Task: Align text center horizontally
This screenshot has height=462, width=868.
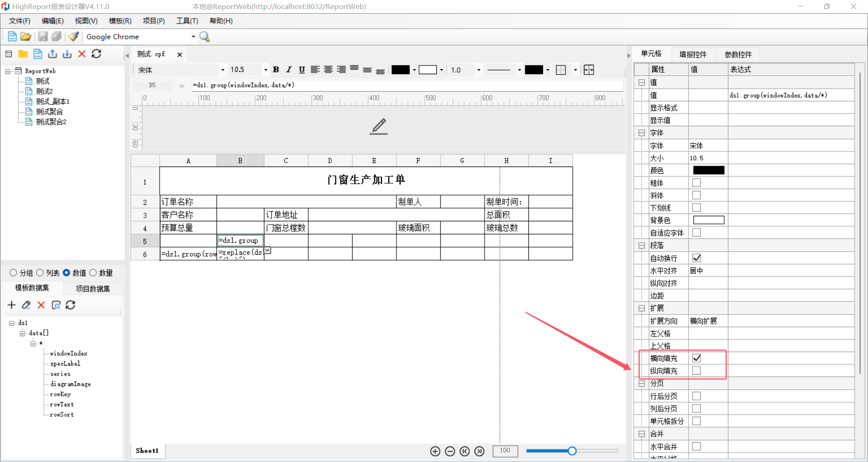Action: (x=328, y=70)
